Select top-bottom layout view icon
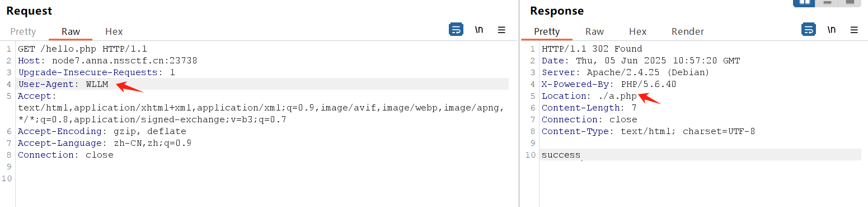 click(827, 2)
